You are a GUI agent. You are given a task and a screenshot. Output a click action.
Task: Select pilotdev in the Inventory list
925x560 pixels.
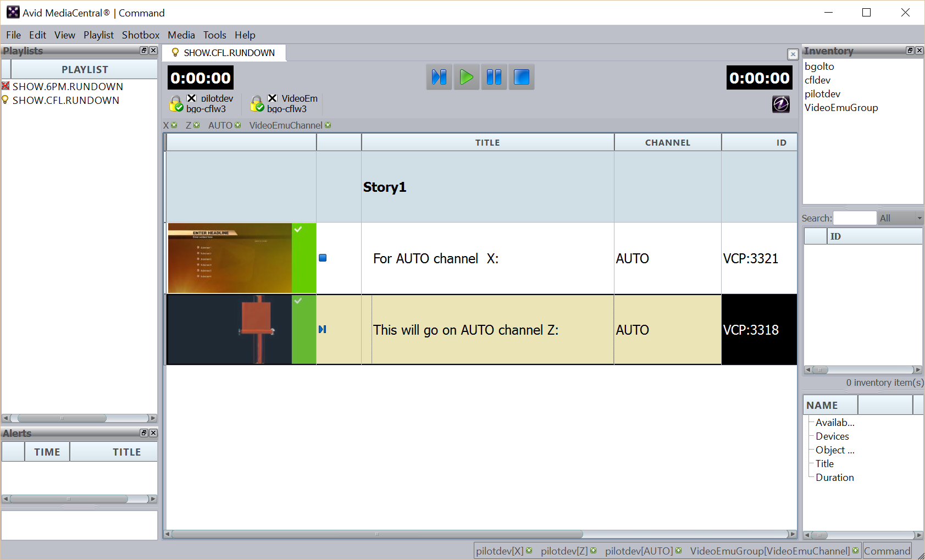click(822, 94)
